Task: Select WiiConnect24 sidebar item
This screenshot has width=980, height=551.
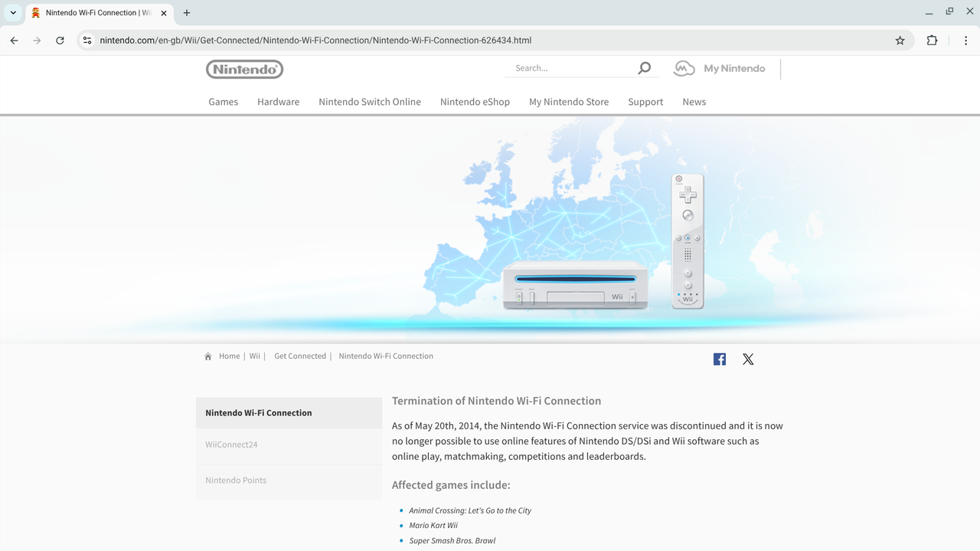Action: (289, 445)
